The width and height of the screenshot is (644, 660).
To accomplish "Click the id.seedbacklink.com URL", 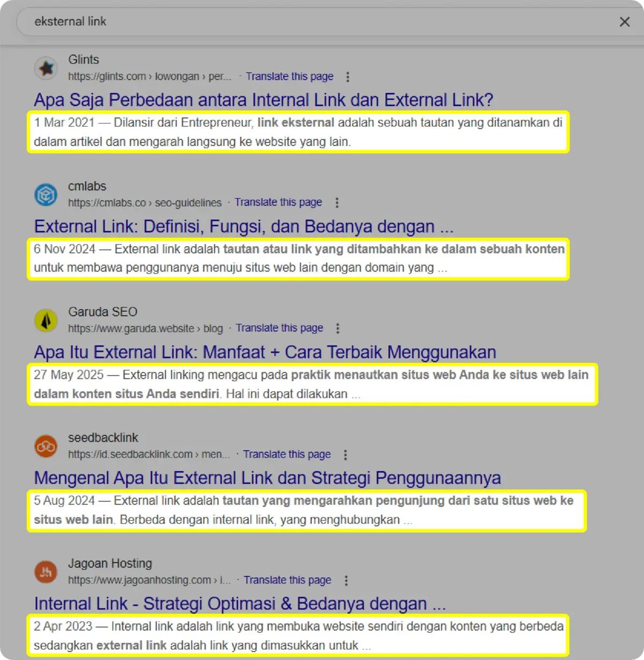I will click(149, 454).
